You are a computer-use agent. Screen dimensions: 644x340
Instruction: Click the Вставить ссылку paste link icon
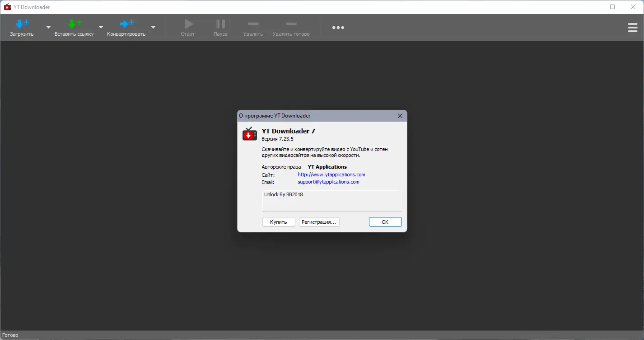pos(75,24)
